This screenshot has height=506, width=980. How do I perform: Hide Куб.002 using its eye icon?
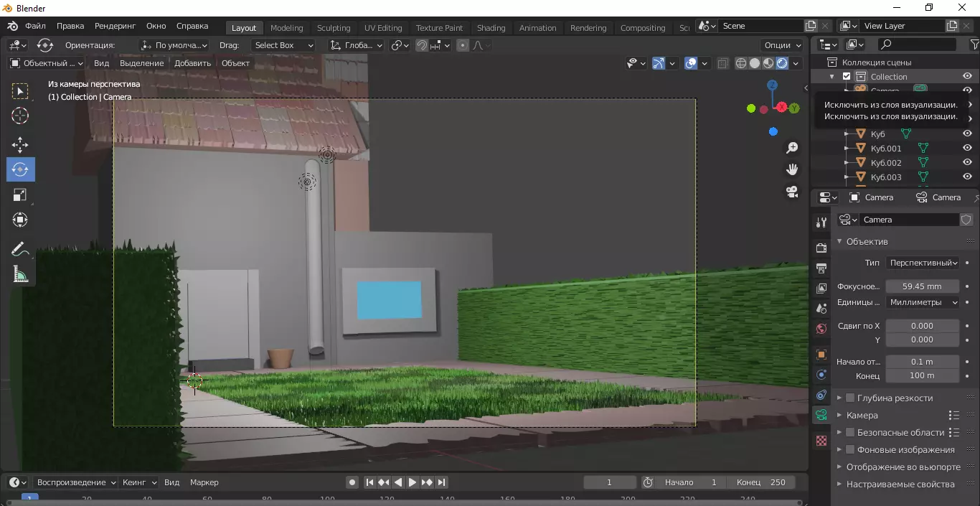(x=967, y=162)
